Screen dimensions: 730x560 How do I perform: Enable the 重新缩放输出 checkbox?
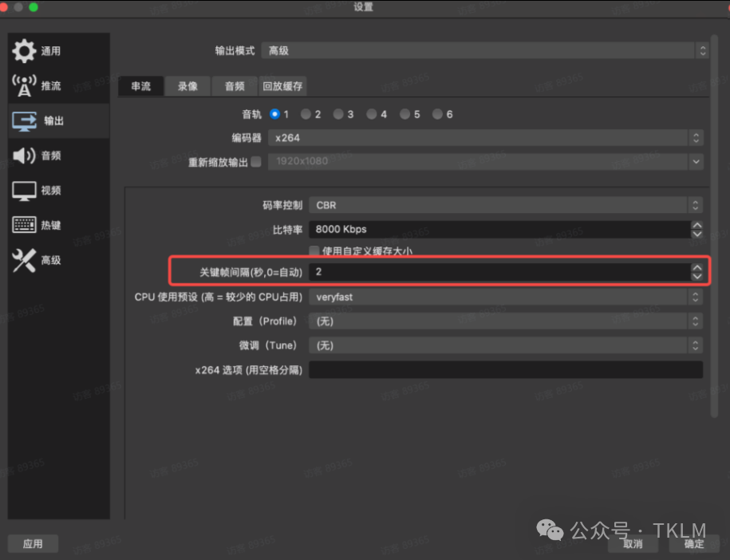pos(255,161)
